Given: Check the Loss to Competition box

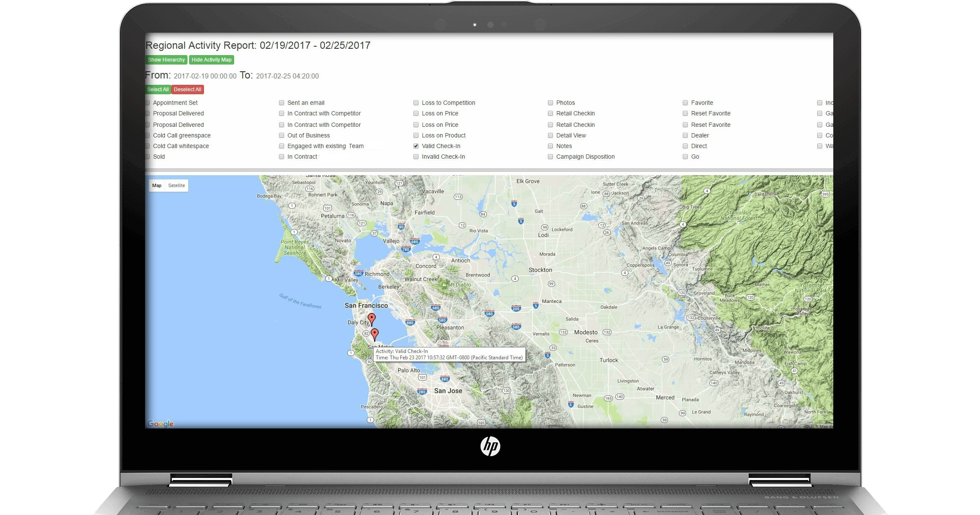Looking at the screenshot, I should 416,103.
